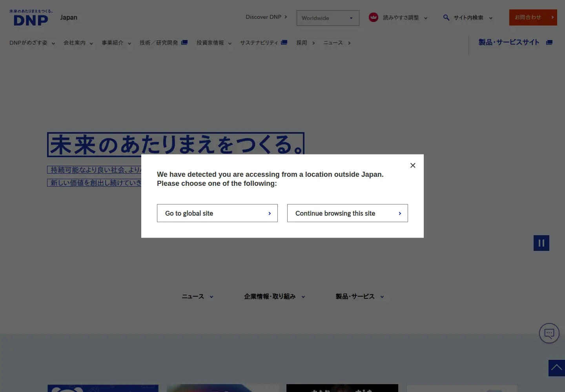The height and width of the screenshot is (392, 565).
Task: Pause the hero slideshow
Action: 541,243
